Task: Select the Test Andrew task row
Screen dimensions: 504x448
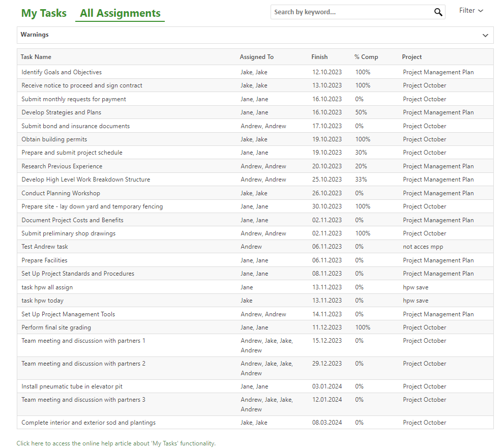Action: (45, 247)
